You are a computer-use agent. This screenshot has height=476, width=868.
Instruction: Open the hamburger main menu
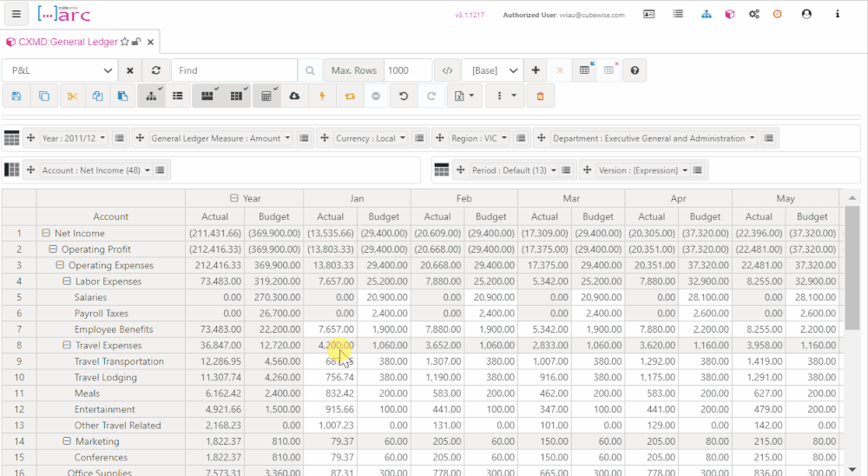pyautogui.click(x=16, y=15)
